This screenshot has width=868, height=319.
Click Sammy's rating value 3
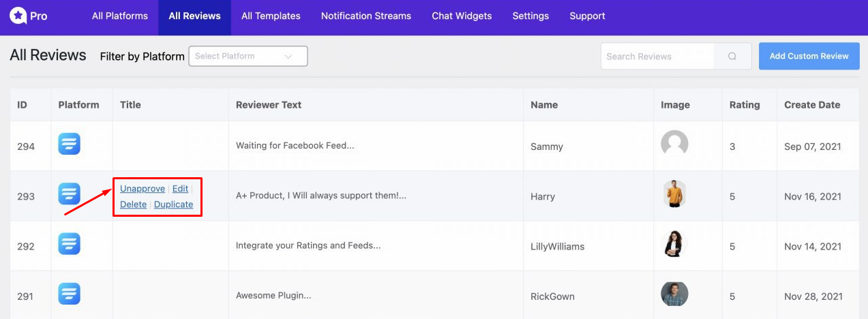732,147
